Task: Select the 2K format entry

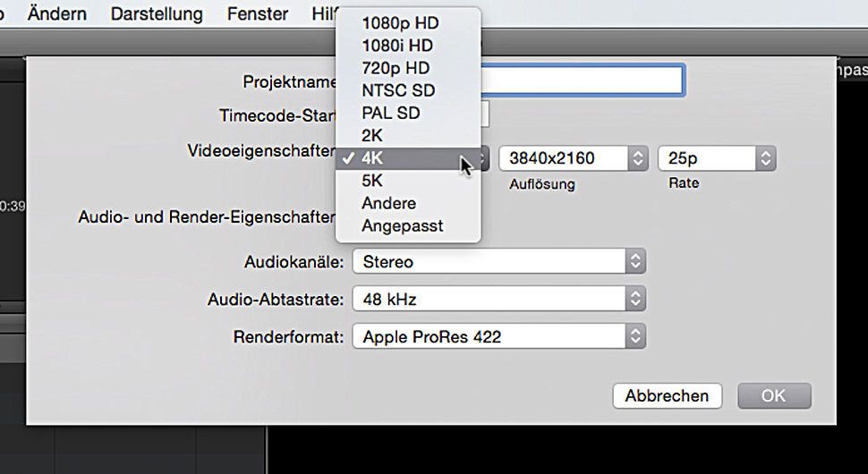Action: pyautogui.click(x=372, y=136)
